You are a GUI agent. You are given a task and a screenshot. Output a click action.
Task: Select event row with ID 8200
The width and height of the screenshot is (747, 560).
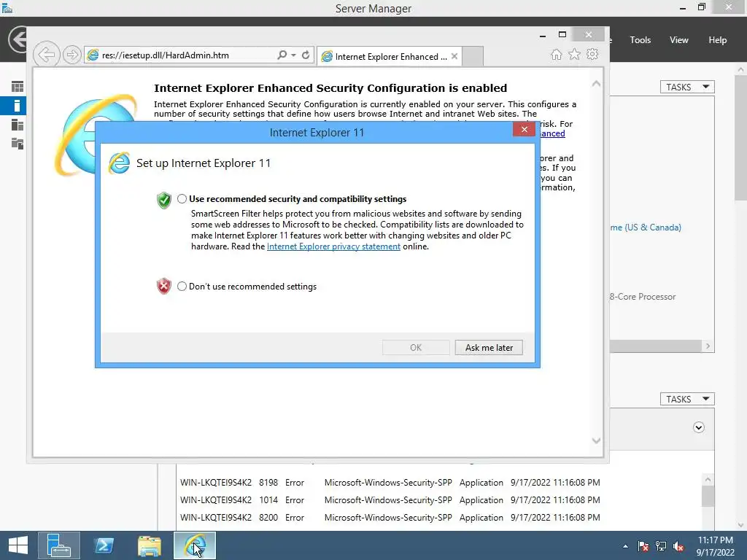[x=390, y=518]
